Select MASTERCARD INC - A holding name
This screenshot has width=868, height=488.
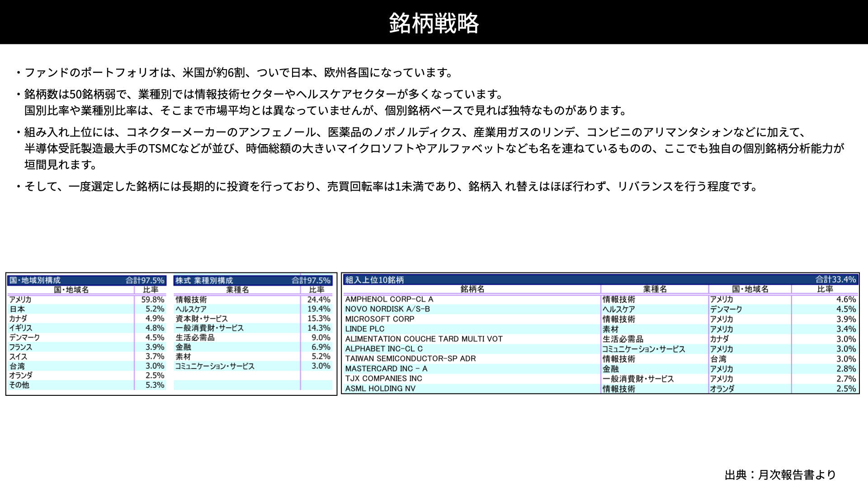coord(386,369)
